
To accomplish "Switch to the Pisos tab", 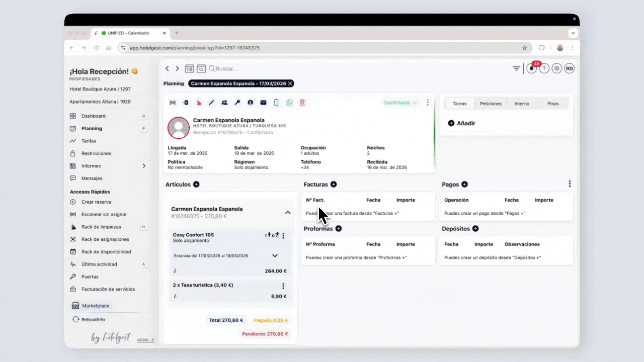I will click(x=552, y=104).
